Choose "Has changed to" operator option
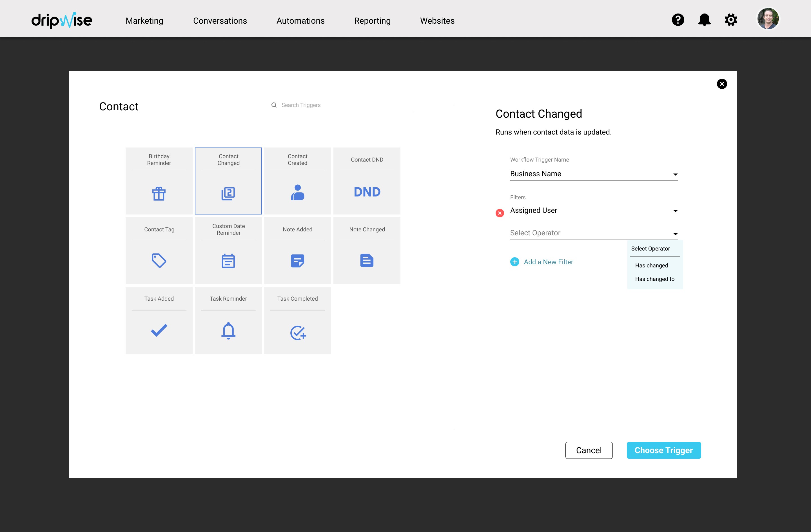The image size is (811, 532). [x=654, y=279]
